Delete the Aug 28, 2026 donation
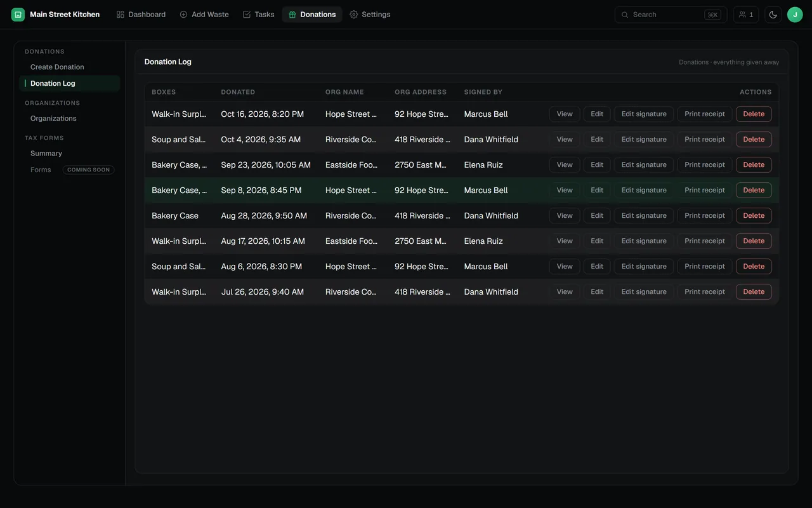This screenshot has width=812, height=508. coord(754,216)
